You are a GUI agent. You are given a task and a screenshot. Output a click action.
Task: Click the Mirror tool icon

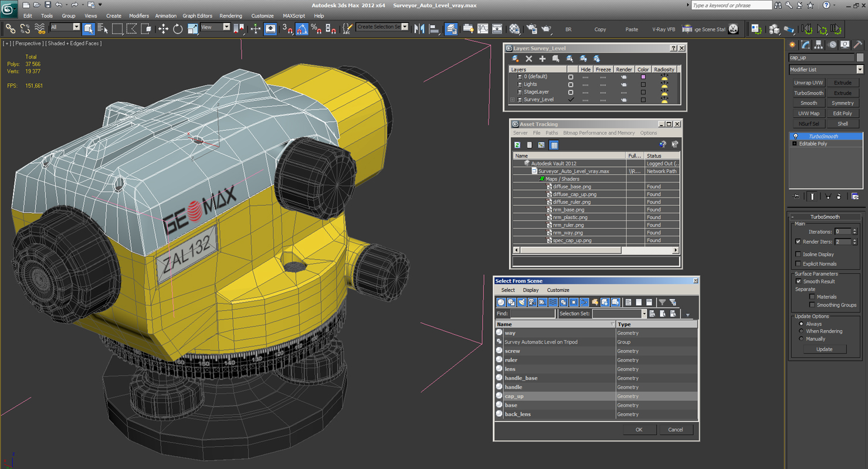pos(419,29)
